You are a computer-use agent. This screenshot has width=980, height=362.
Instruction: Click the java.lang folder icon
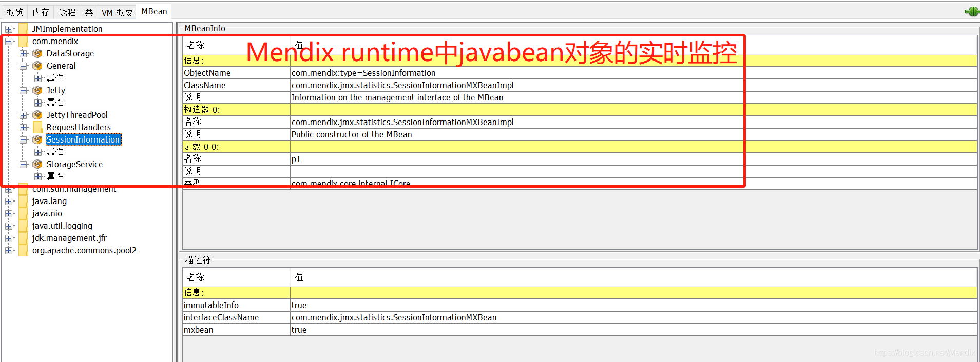[23, 201]
